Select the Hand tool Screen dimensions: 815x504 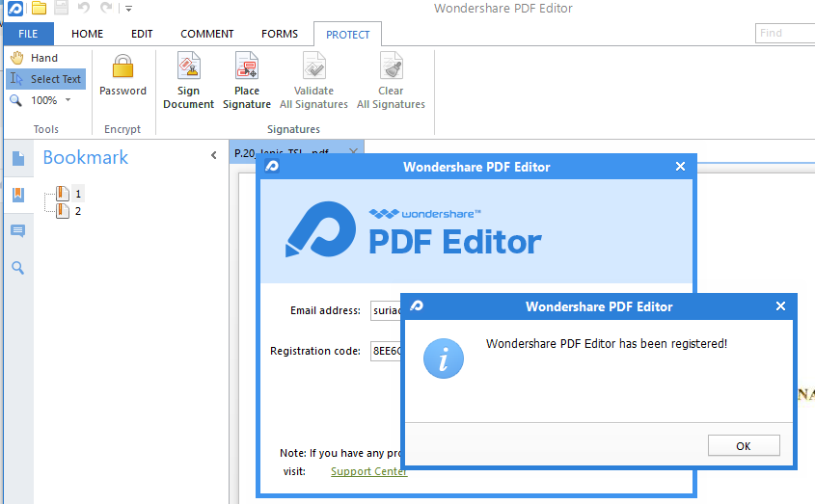tap(35, 58)
